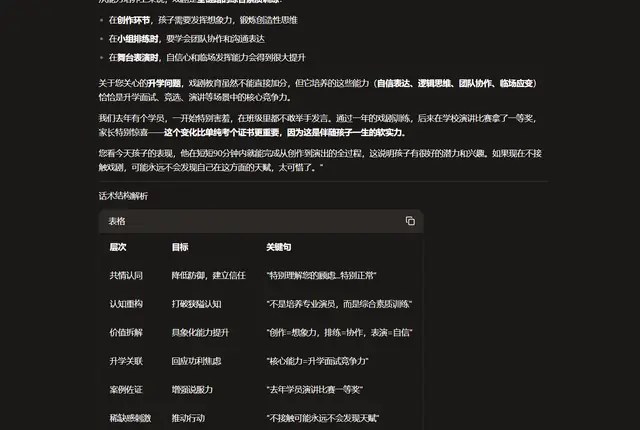
Task: Click the paragraph starting '您看今天孩子的表现'
Action: coord(320,161)
